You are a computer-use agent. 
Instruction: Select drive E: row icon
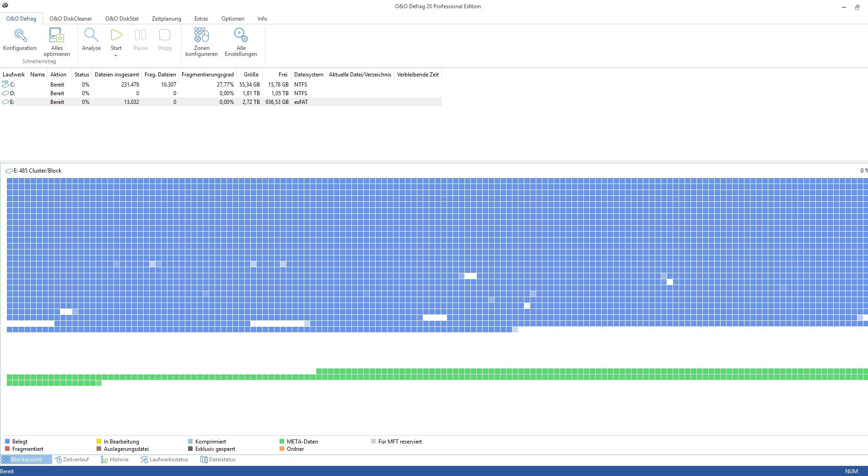[5, 102]
